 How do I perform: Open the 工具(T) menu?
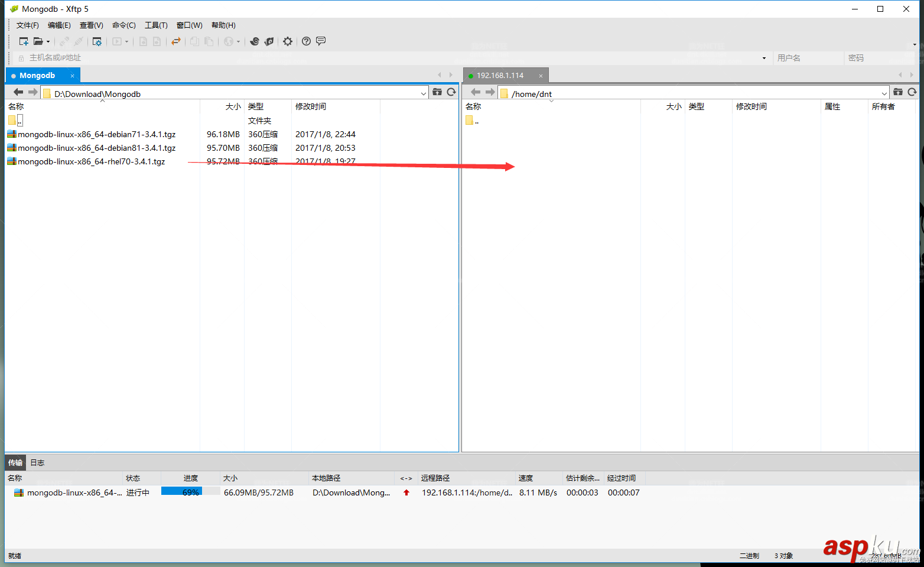[156, 25]
